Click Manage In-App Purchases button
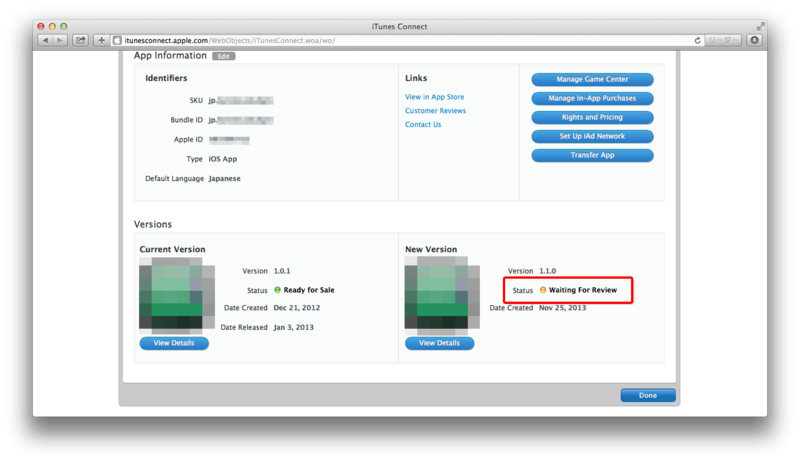The image size is (800, 462). (592, 98)
